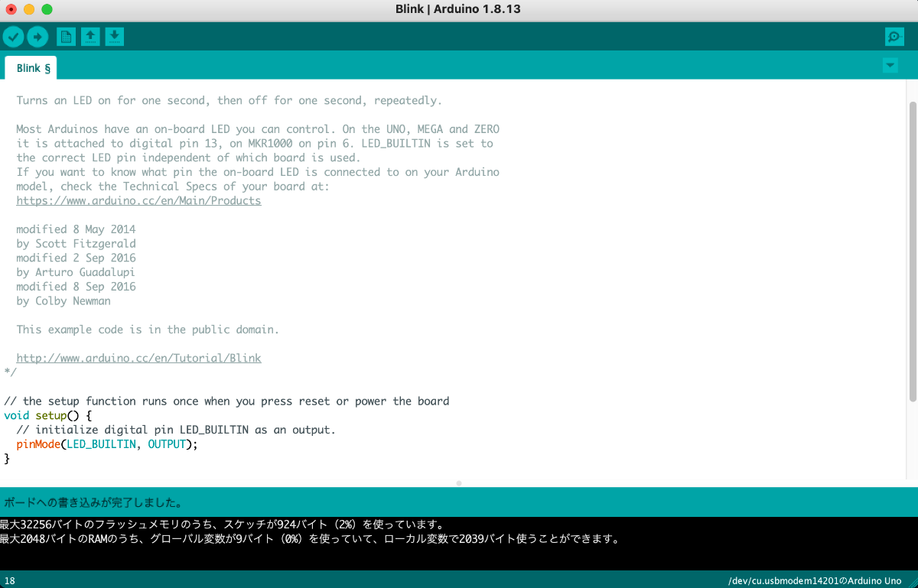Click the 'Turns an LED on' comment line
The height and width of the screenshot is (588, 918).
229,100
